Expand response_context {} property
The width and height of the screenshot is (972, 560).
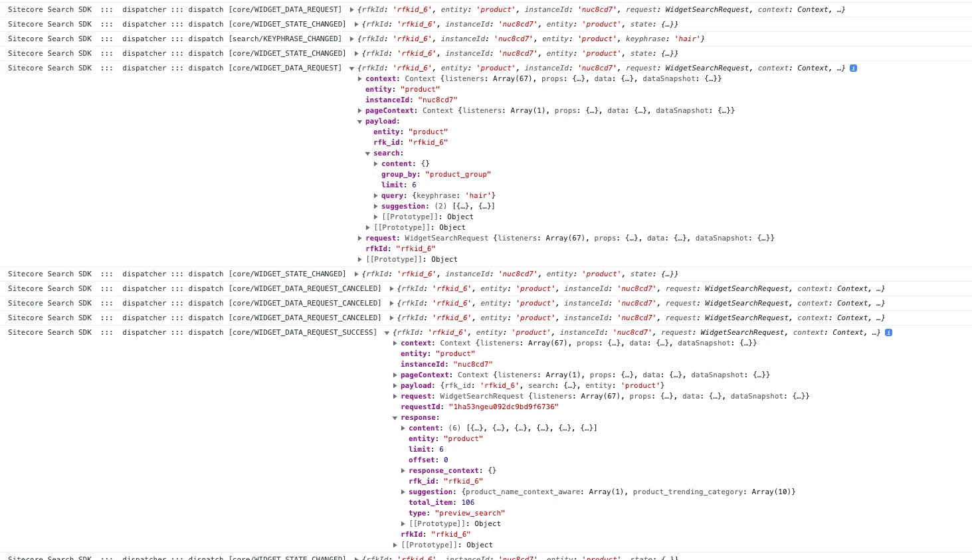point(403,471)
